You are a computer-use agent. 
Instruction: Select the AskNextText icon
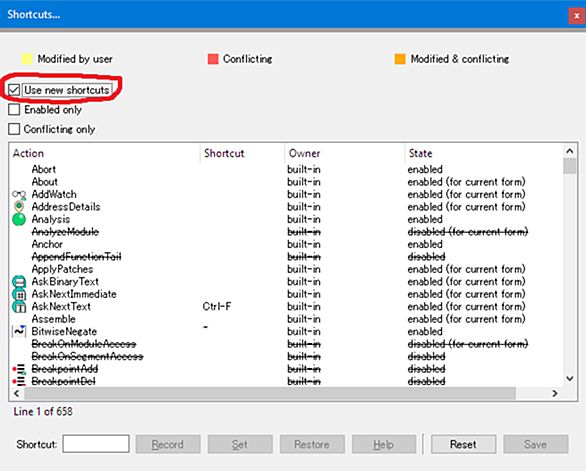click(x=19, y=307)
